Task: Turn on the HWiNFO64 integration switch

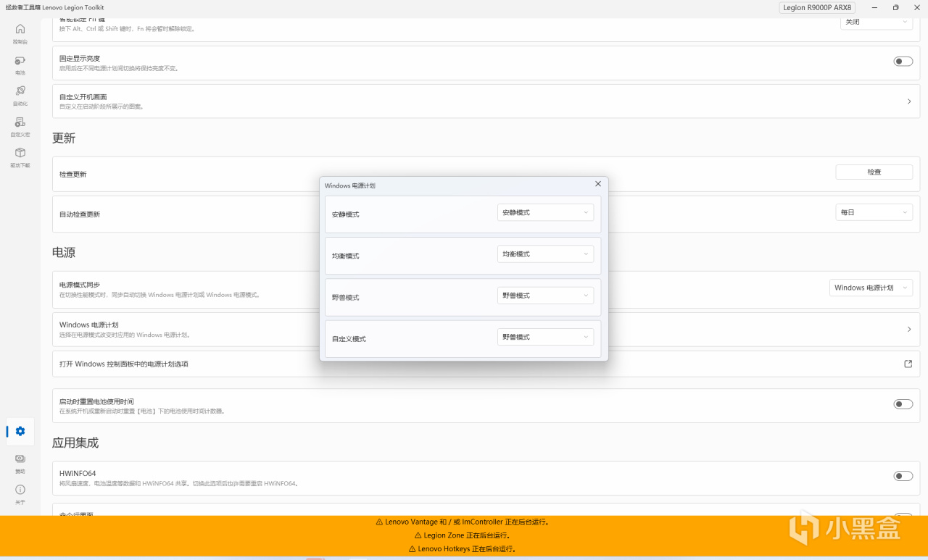Action: coord(903,476)
